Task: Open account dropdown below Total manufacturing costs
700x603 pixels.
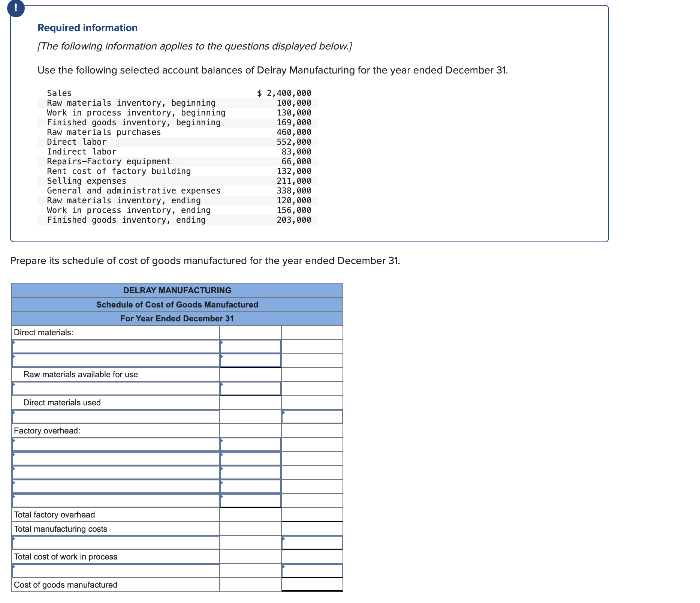Action: click(115, 543)
